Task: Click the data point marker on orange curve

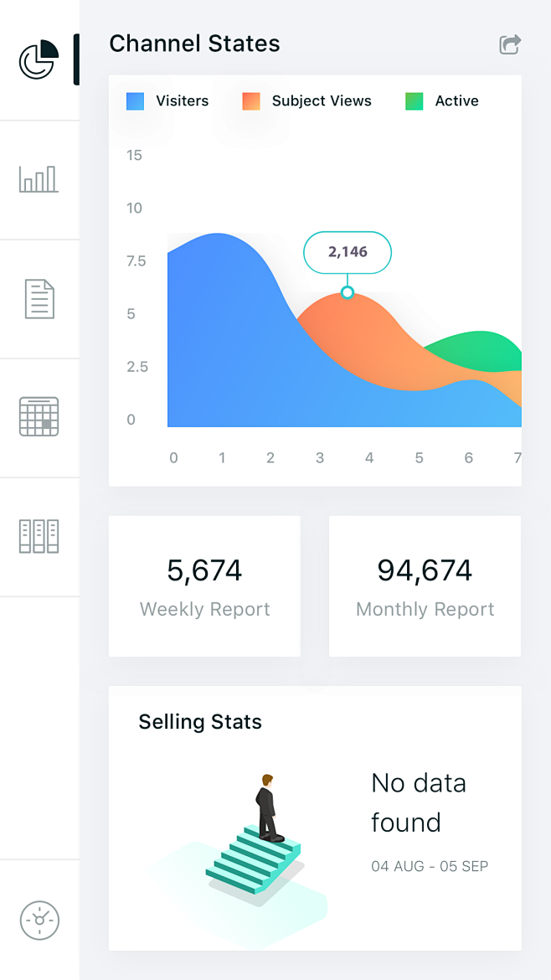Action: (x=348, y=292)
